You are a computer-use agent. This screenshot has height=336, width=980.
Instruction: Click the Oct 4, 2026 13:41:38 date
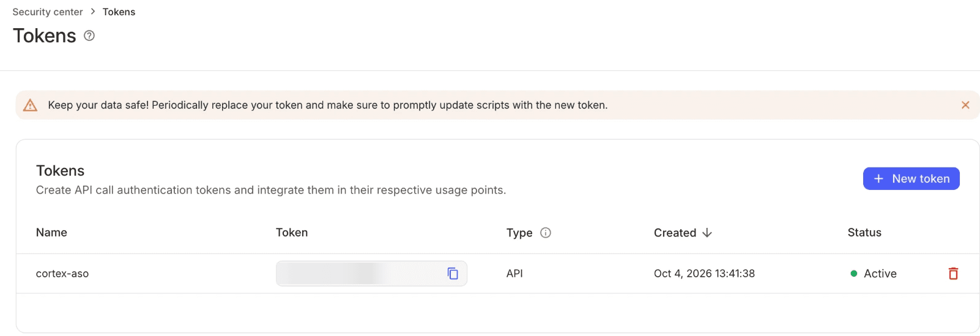(x=704, y=274)
